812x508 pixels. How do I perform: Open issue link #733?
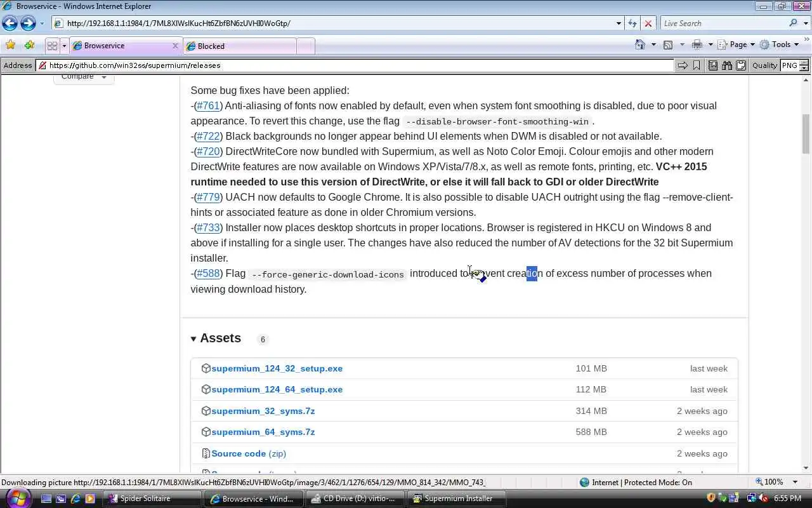click(208, 227)
